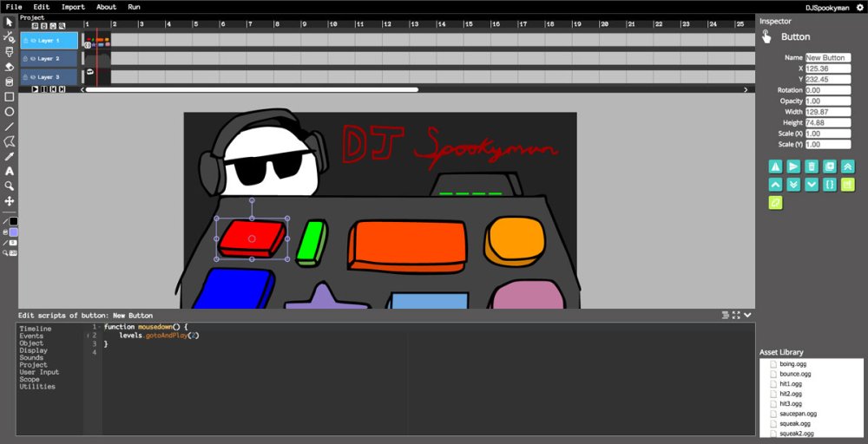Open the Run menu
Viewport: 868px width, 444px height.
[x=134, y=7]
